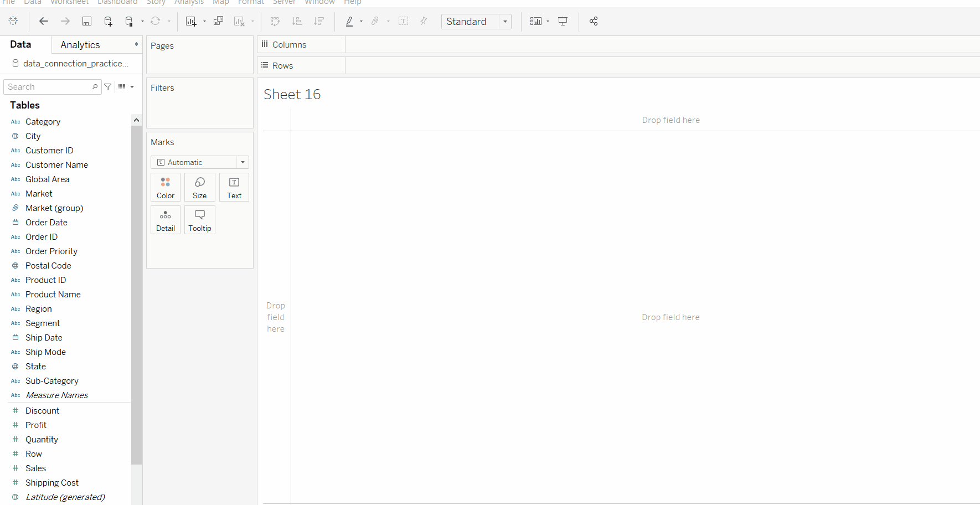Screen dimensions: 980x505
Task: Switch to the Analytics tab
Action: click(80, 45)
